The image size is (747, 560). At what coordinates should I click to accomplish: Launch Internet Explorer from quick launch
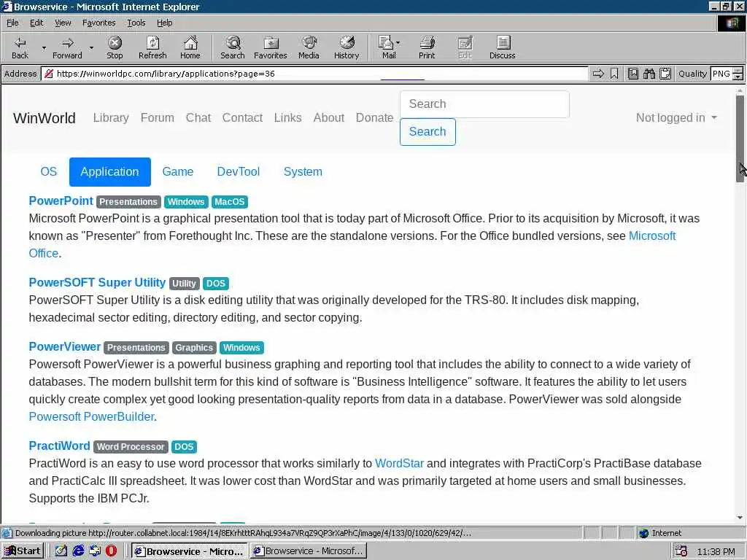pos(78,551)
